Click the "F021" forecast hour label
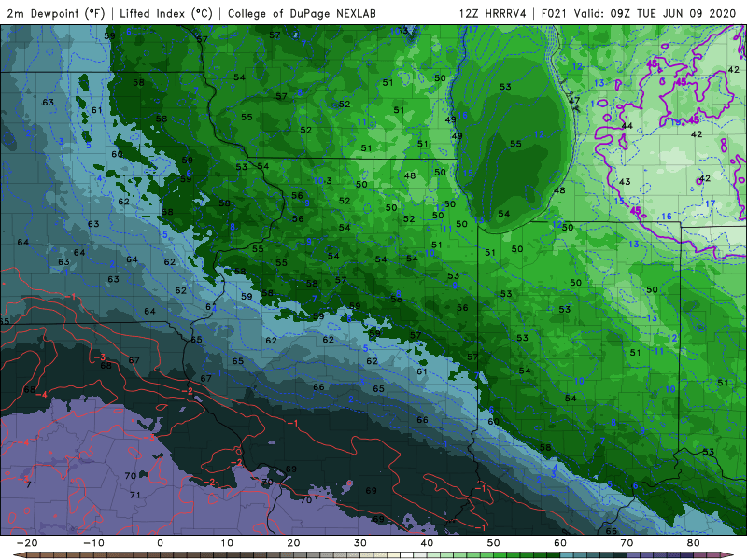747x560 pixels. (x=554, y=13)
